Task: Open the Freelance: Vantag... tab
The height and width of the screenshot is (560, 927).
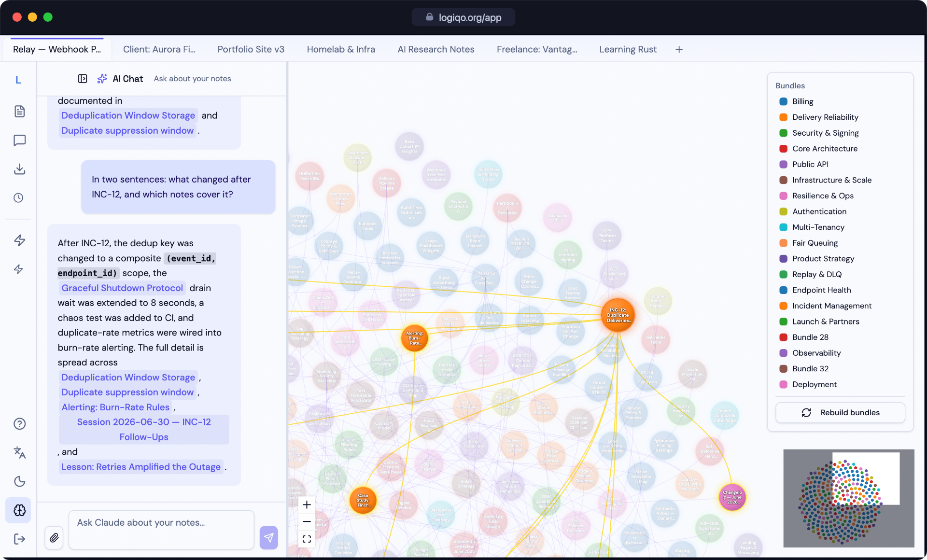Action: coord(537,49)
